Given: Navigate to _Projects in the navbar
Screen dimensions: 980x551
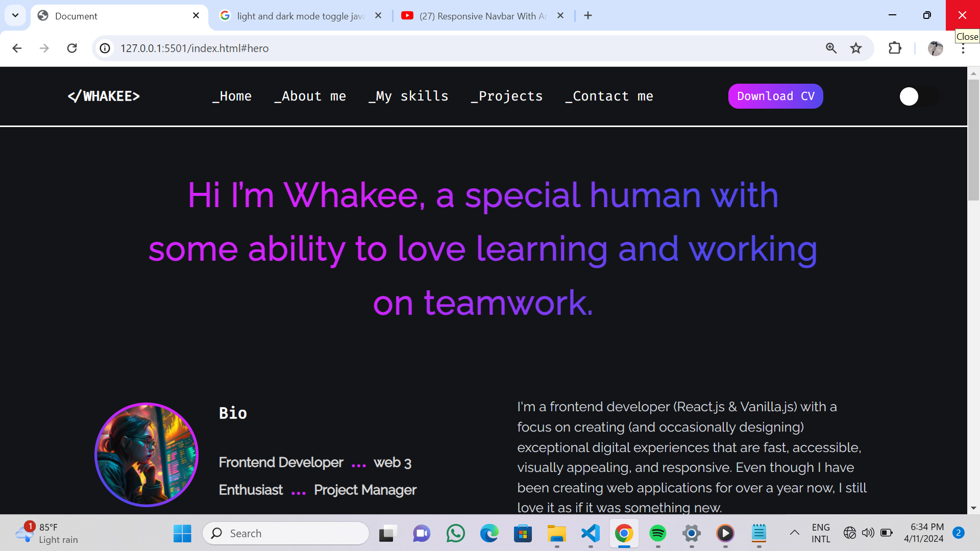Looking at the screenshot, I should coord(506,96).
